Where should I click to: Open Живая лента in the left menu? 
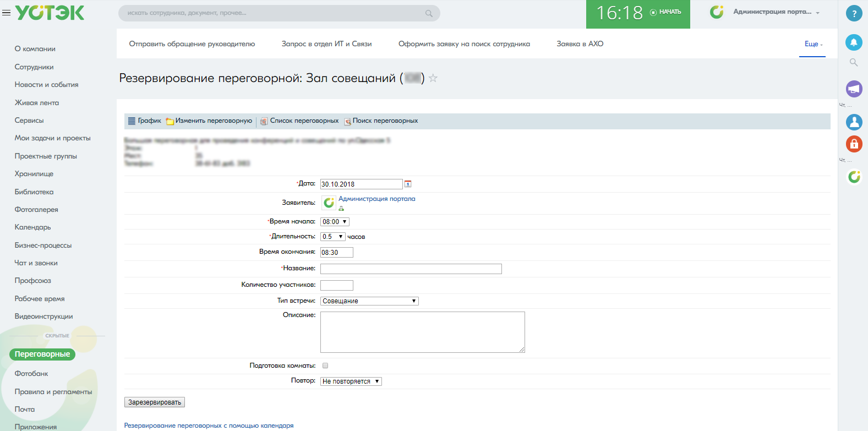click(37, 103)
